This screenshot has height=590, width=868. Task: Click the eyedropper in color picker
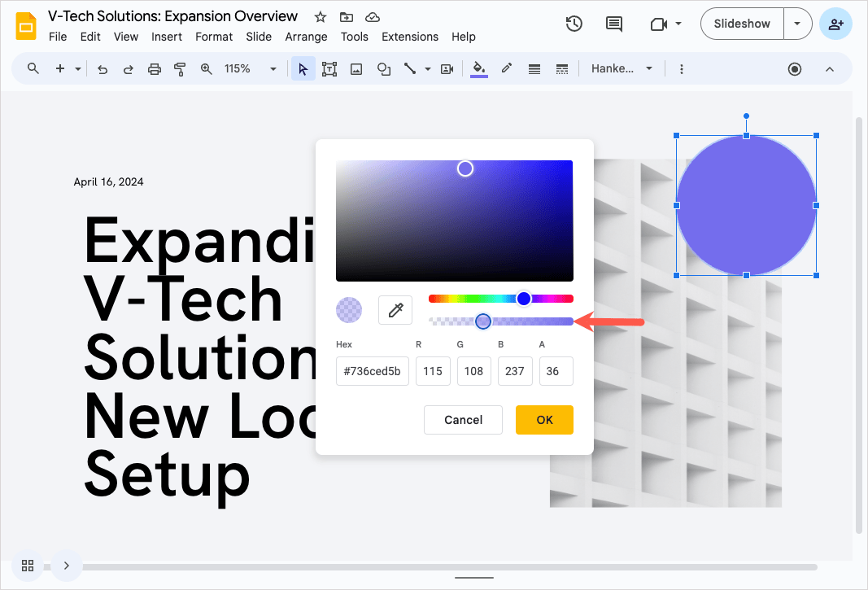[395, 310]
